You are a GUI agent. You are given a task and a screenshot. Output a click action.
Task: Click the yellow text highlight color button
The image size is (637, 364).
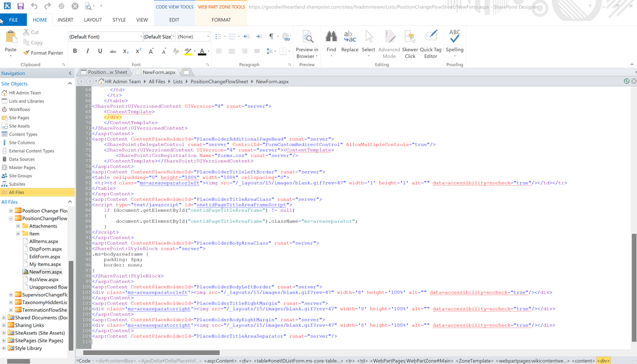(187, 51)
